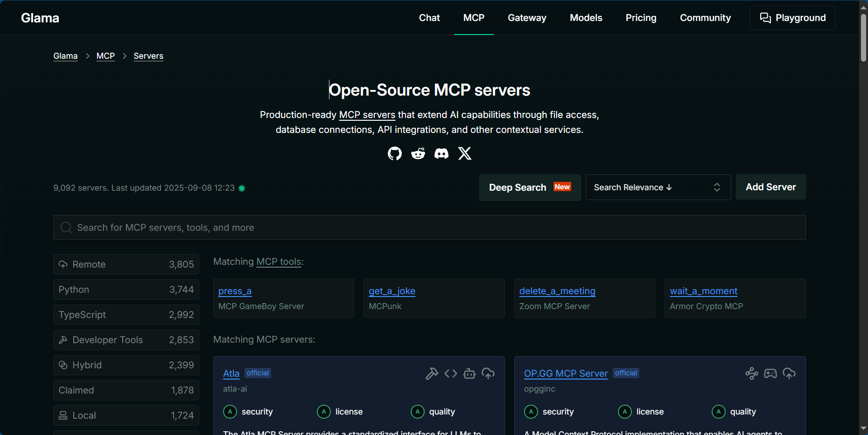Toggle the TypeScript filter
Image resolution: width=868 pixels, height=435 pixels.
point(126,315)
